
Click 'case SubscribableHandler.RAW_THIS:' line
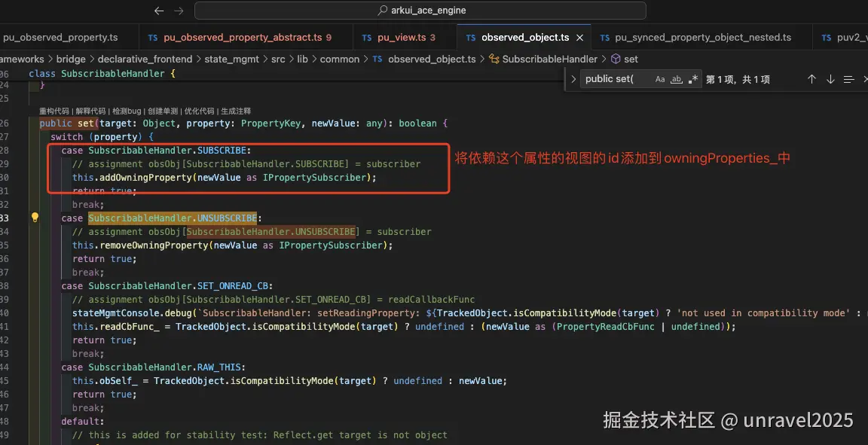(x=154, y=367)
